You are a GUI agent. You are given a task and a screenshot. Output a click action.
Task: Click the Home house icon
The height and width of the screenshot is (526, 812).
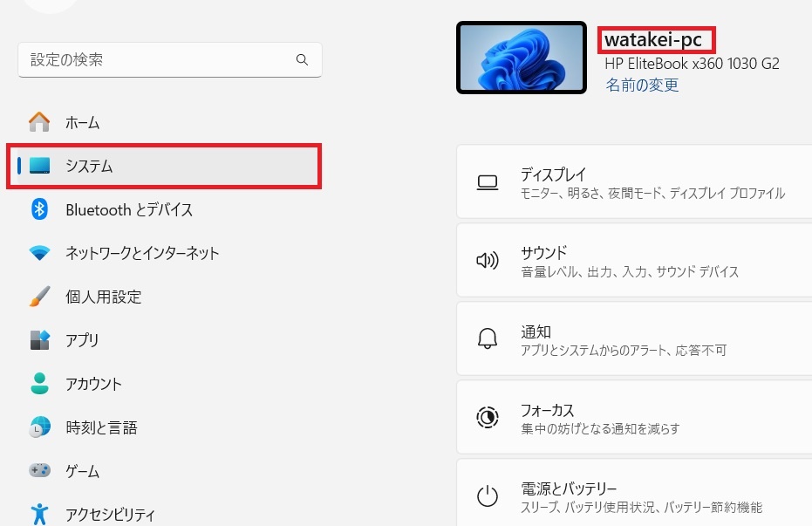pos(39,122)
